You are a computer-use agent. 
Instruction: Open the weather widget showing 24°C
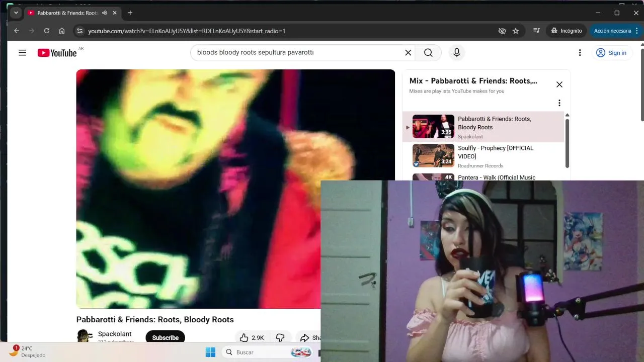point(28,351)
